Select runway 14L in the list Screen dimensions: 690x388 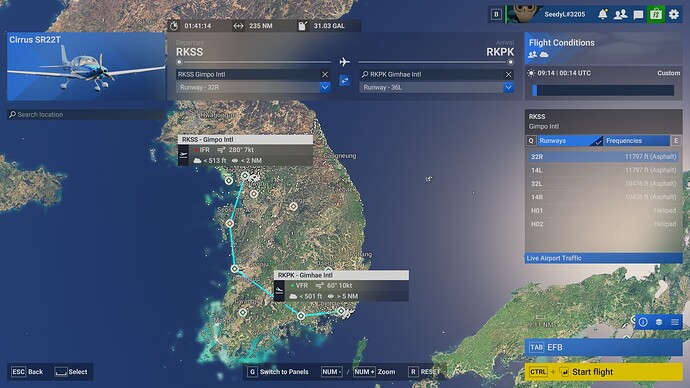tap(603, 170)
